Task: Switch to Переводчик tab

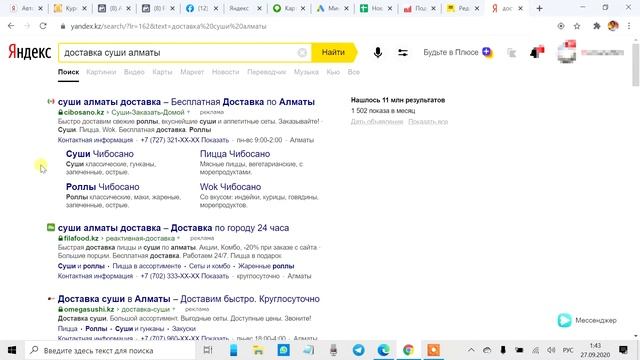Action: coord(267,72)
